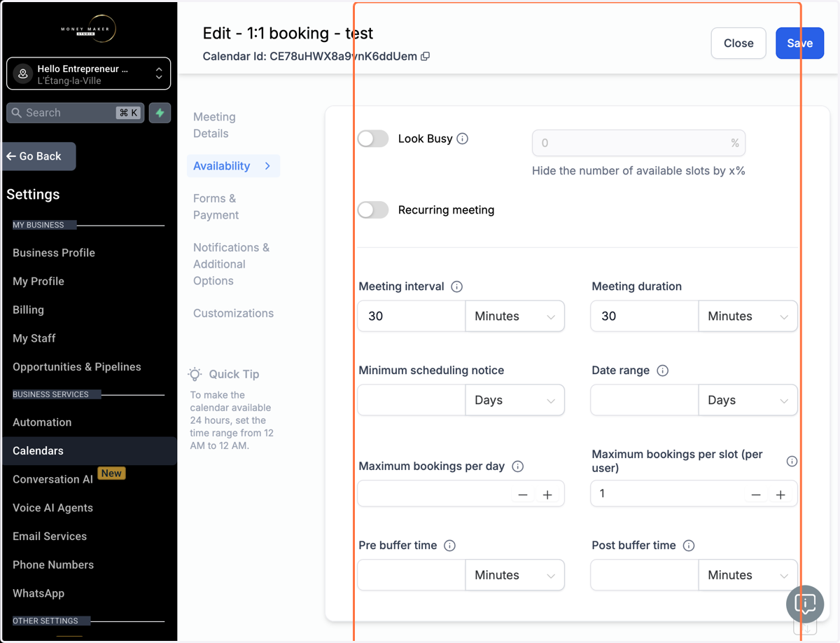Open Meeting duration Minutes unit dropdown

click(x=748, y=317)
